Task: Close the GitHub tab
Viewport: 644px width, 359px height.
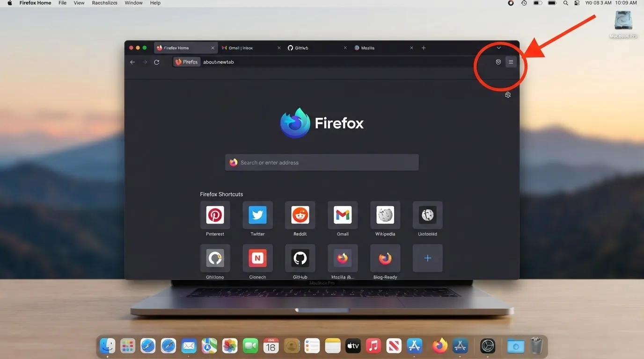Action: tap(345, 48)
